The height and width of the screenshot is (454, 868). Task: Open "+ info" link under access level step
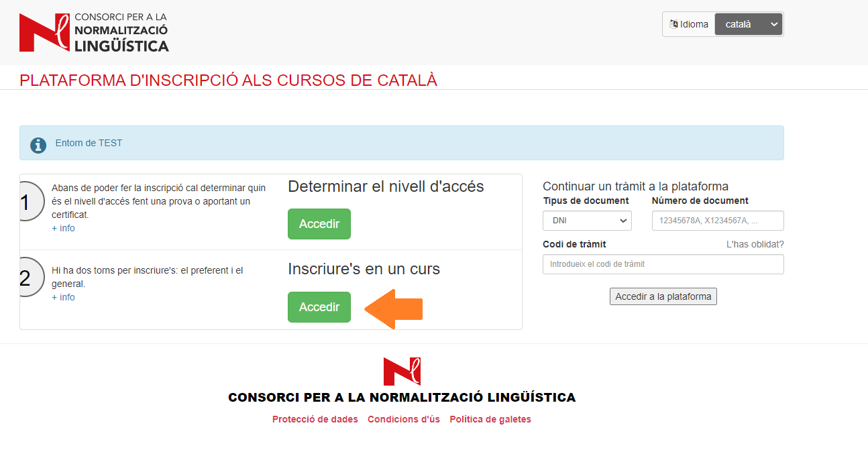point(63,228)
